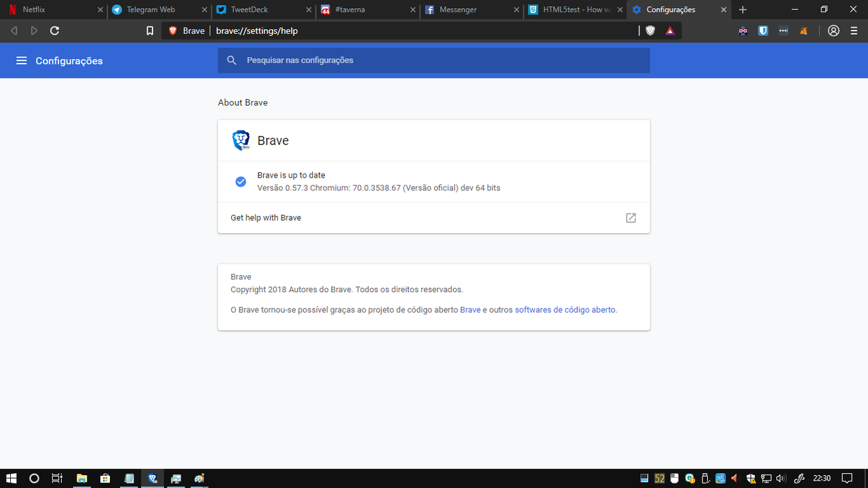Viewport: 868px width, 488px height.
Task: Open the Windows Start menu
Action: point(12,479)
